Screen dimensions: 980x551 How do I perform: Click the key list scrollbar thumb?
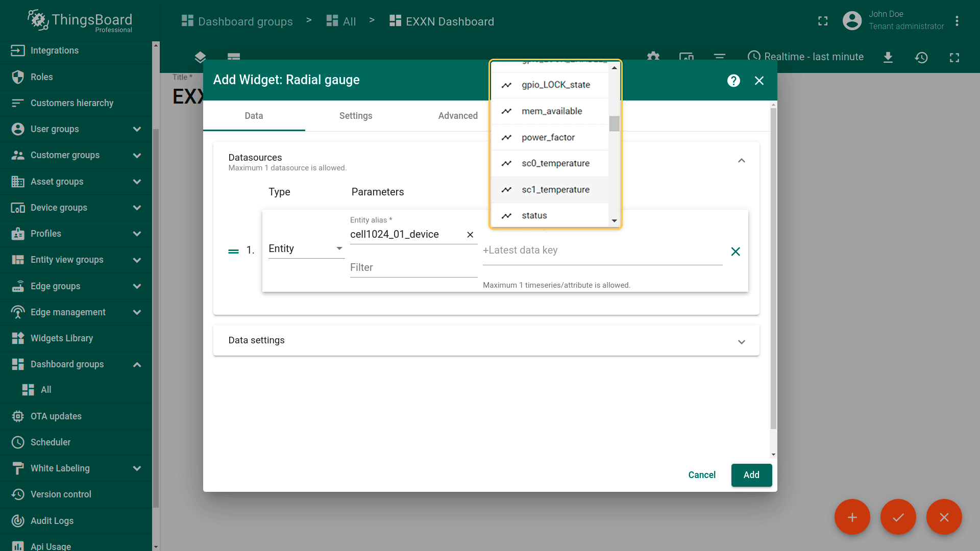point(614,123)
